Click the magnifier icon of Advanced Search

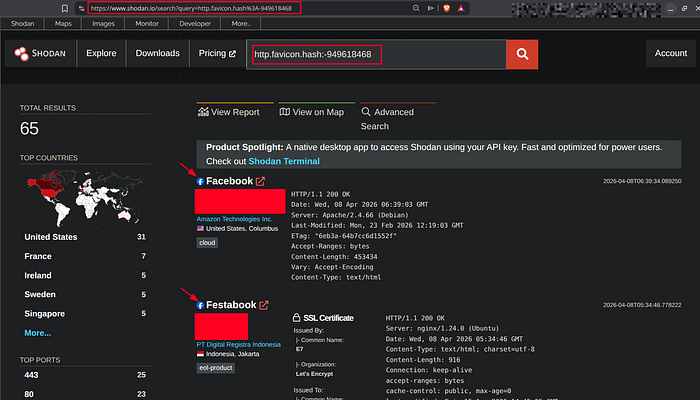[x=366, y=112]
